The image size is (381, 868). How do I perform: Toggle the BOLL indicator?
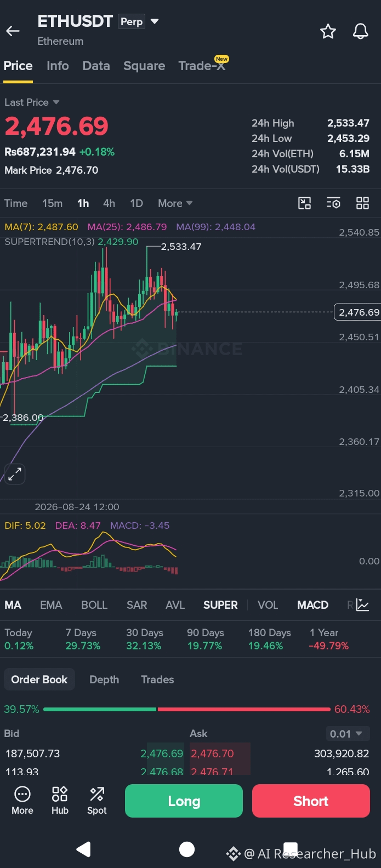pyautogui.click(x=94, y=605)
